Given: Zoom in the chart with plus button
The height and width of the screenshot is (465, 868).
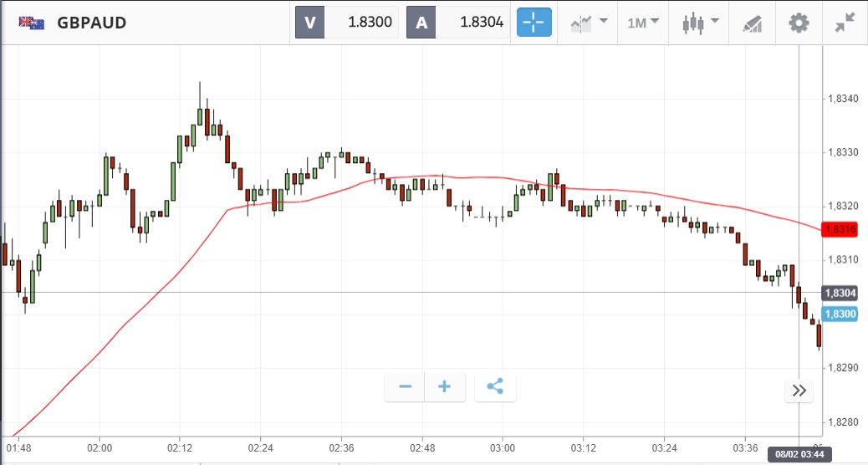Looking at the screenshot, I should tap(445, 386).
